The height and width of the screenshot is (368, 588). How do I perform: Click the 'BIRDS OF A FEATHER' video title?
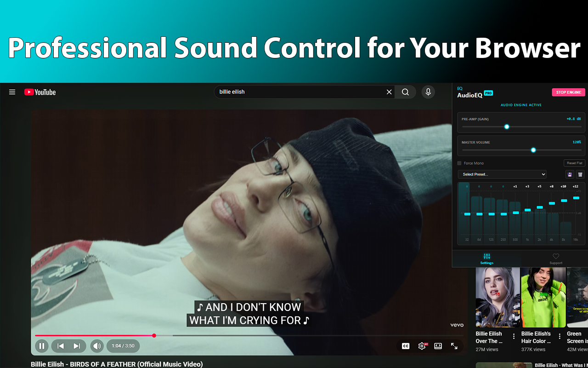click(117, 364)
